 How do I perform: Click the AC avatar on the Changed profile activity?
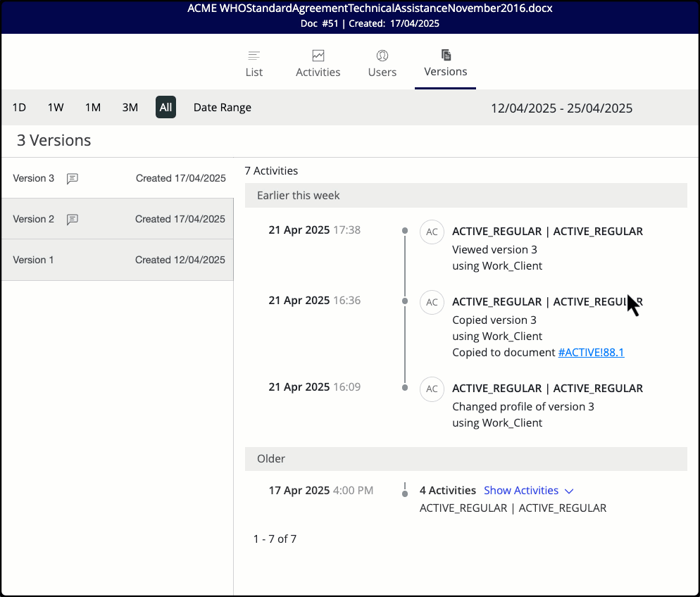coord(432,389)
